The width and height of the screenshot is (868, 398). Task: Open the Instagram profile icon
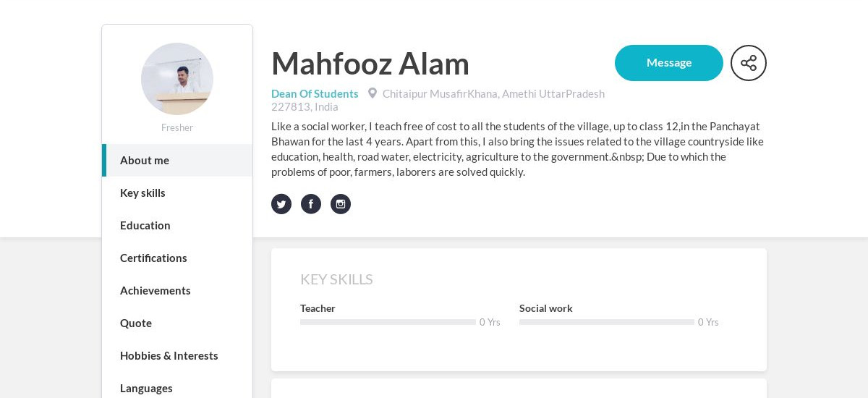(341, 204)
